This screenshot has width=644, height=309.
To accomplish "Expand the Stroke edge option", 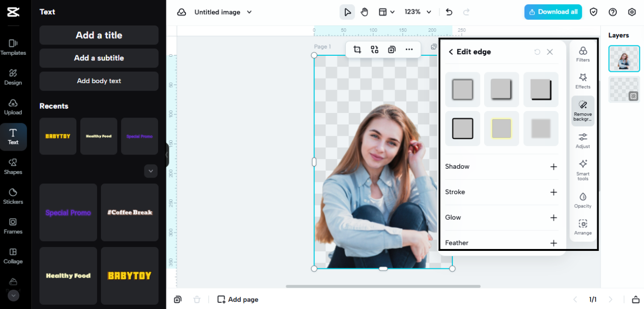I will [553, 192].
